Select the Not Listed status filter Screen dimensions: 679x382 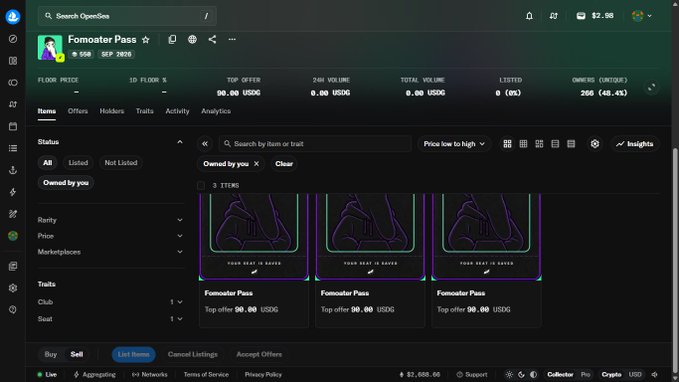[121, 163]
